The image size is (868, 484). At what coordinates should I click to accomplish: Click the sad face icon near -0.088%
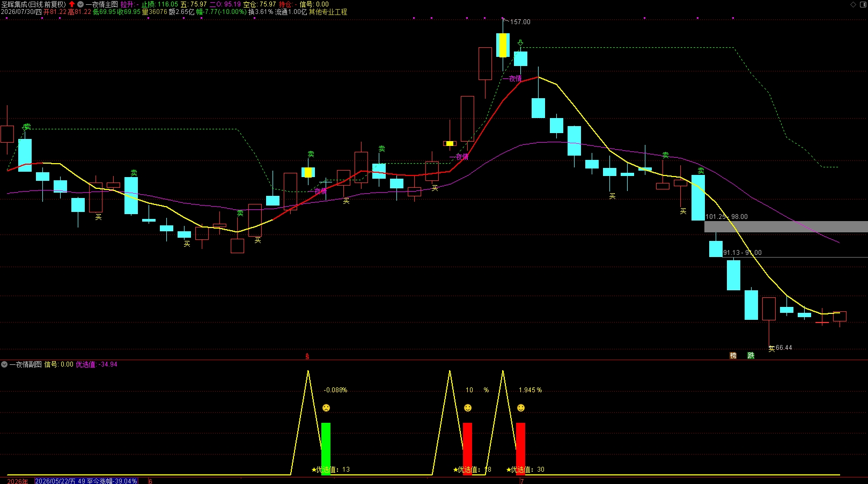[x=326, y=408]
